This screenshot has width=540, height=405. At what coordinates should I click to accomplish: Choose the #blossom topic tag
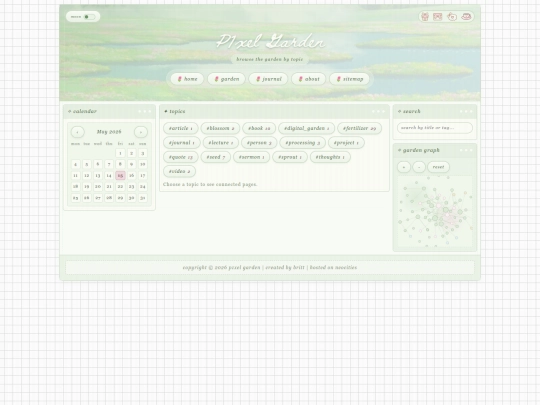(x=220, y=128)
